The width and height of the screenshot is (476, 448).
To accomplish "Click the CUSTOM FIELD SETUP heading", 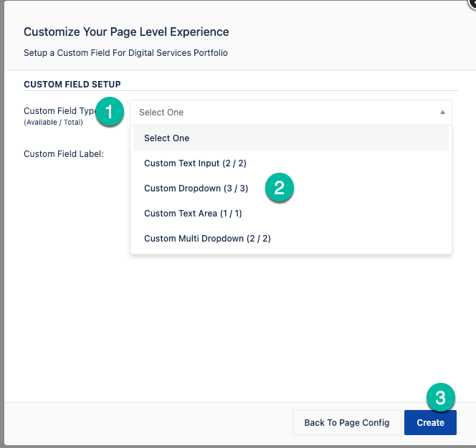I will [72, 84].
